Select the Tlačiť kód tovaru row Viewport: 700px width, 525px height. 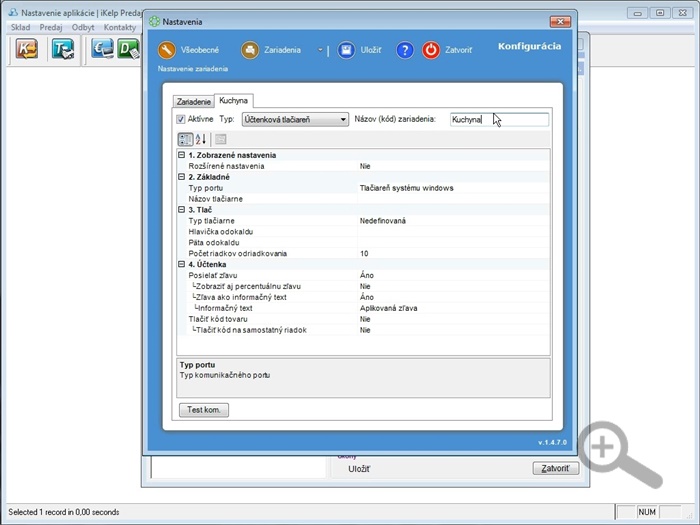click(363, 319)
